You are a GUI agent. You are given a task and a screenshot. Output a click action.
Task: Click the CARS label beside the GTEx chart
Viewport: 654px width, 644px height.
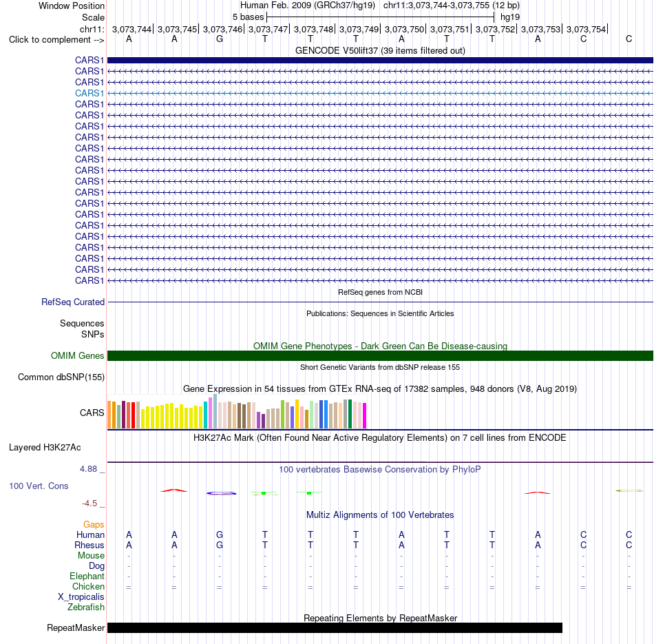(x=92, y=413)
